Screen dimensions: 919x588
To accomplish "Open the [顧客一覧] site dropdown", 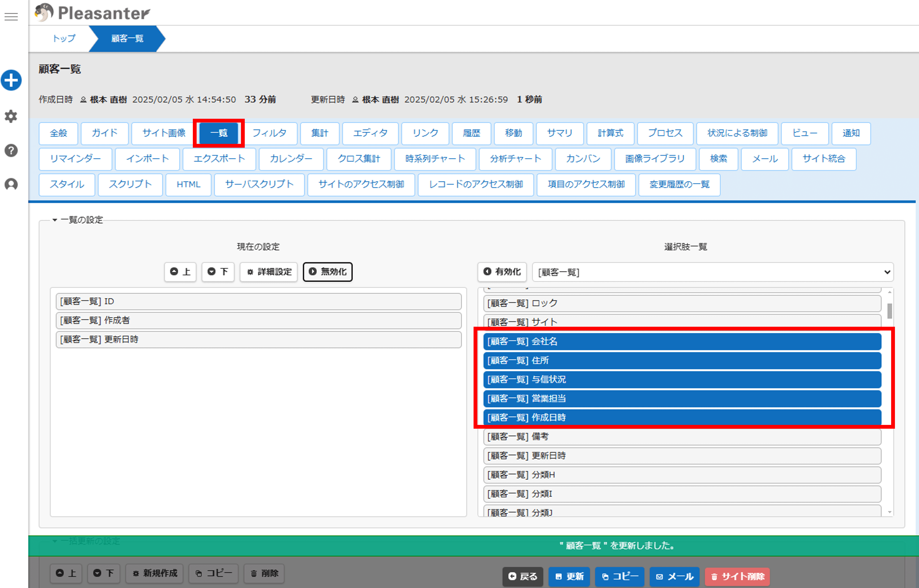I will [x=712, y=272].
